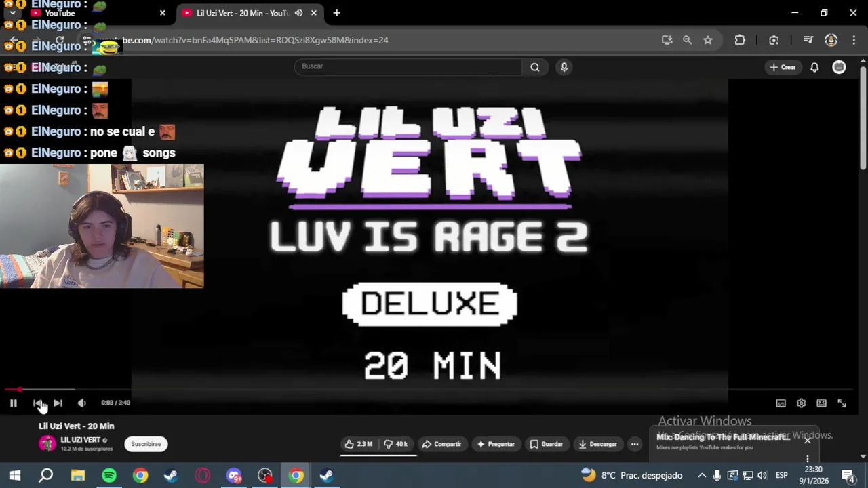This screenshot has height=488, width=868.
Task: Open a new browser tab
Action: [x=336, y=13]
